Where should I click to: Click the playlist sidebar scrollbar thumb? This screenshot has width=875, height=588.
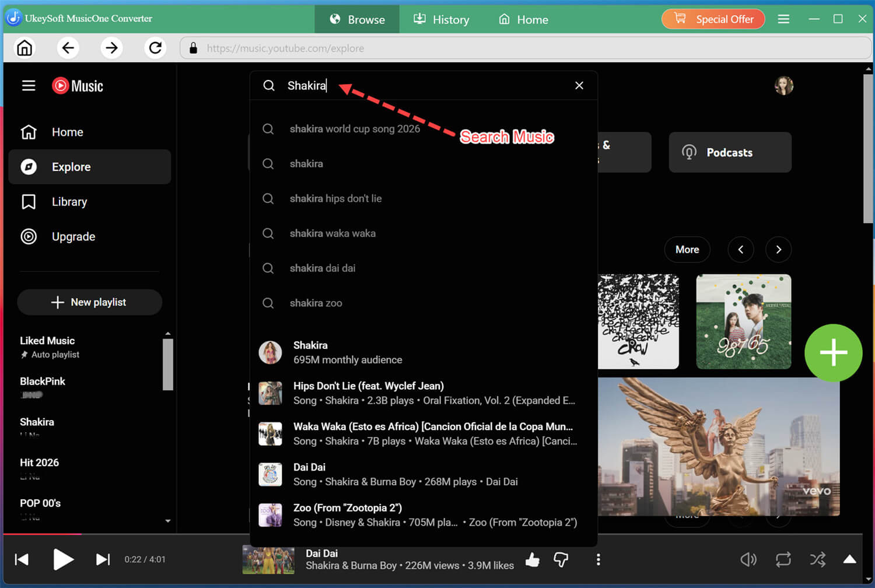pyautogui.click(x=168, y=364)
